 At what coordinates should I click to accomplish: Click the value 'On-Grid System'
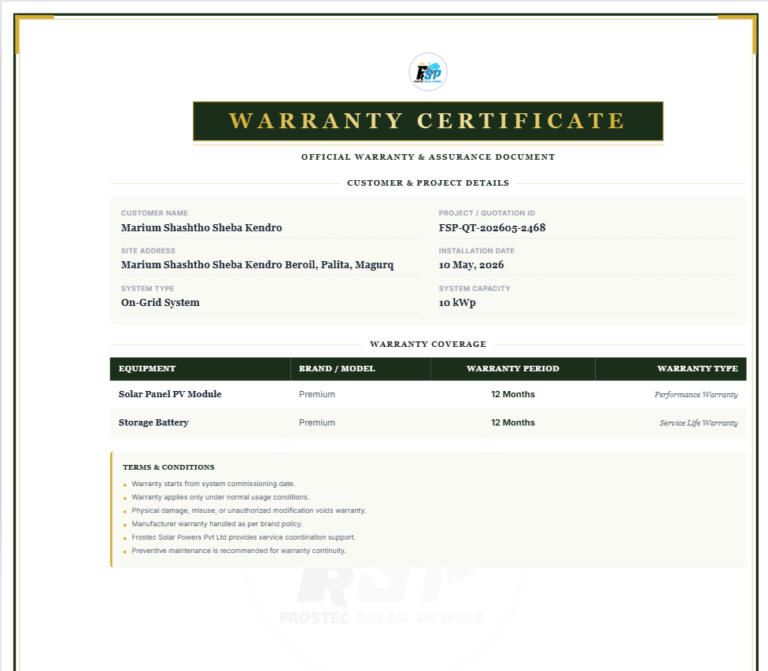(x=160, y=303)
